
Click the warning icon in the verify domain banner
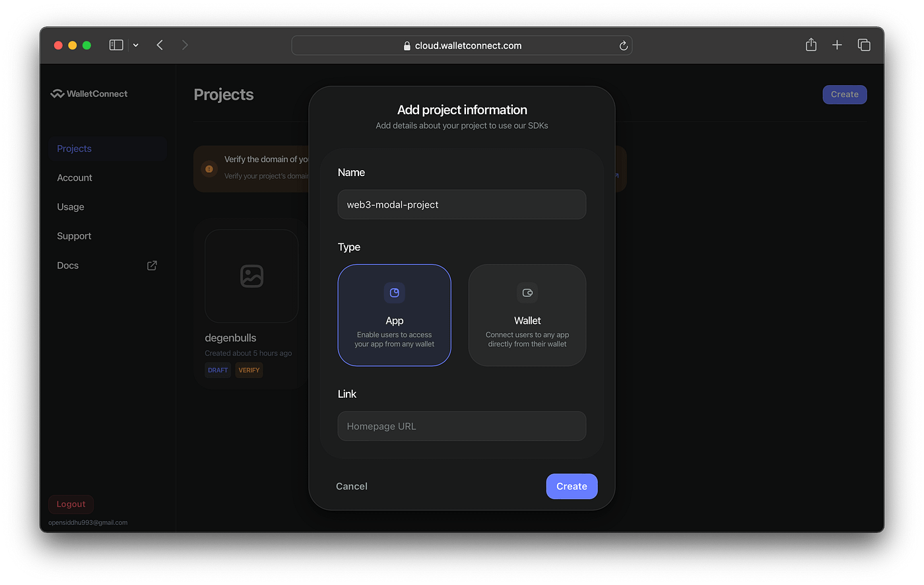[x=209, y=169]
